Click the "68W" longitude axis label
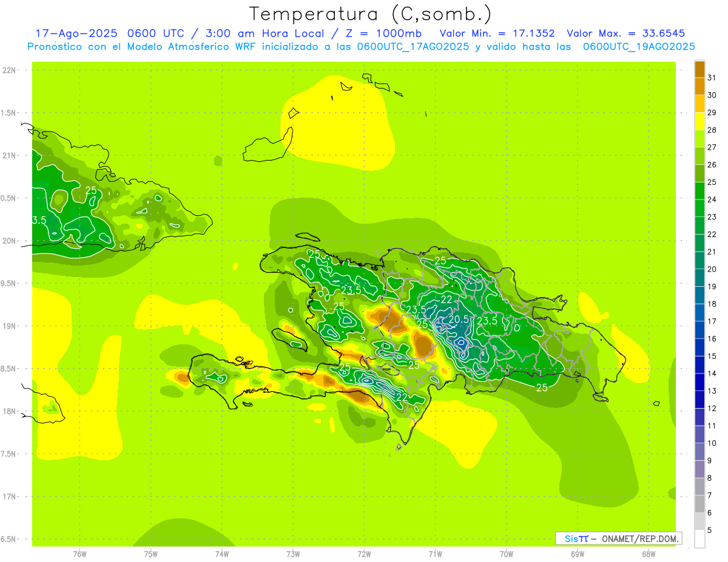The height and width of the screenshot is (562, 728). (x=648, y=554)
